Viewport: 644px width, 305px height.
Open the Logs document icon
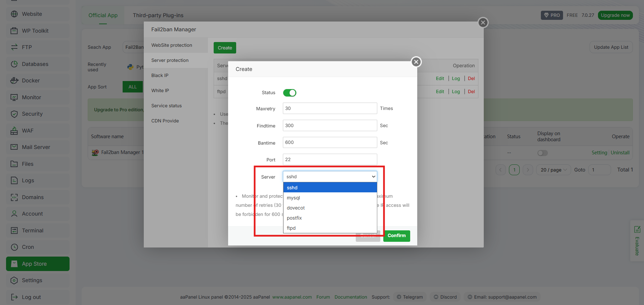[x=14, y=181]
